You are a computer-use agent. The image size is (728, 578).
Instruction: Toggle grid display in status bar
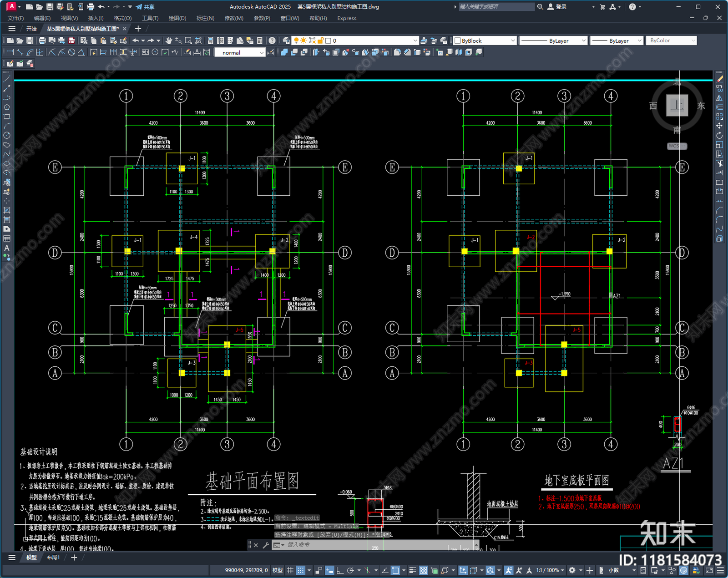290,570
